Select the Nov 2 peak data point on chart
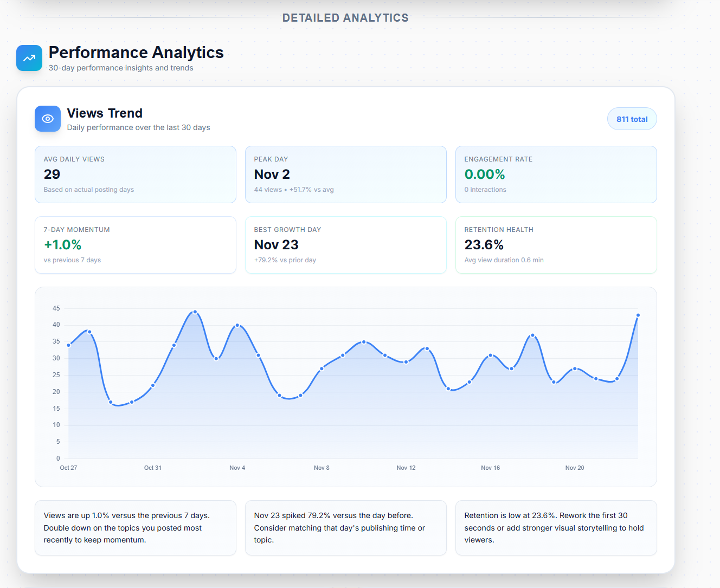This screenshot has width=720, height=588. click(x=195, y=312)
